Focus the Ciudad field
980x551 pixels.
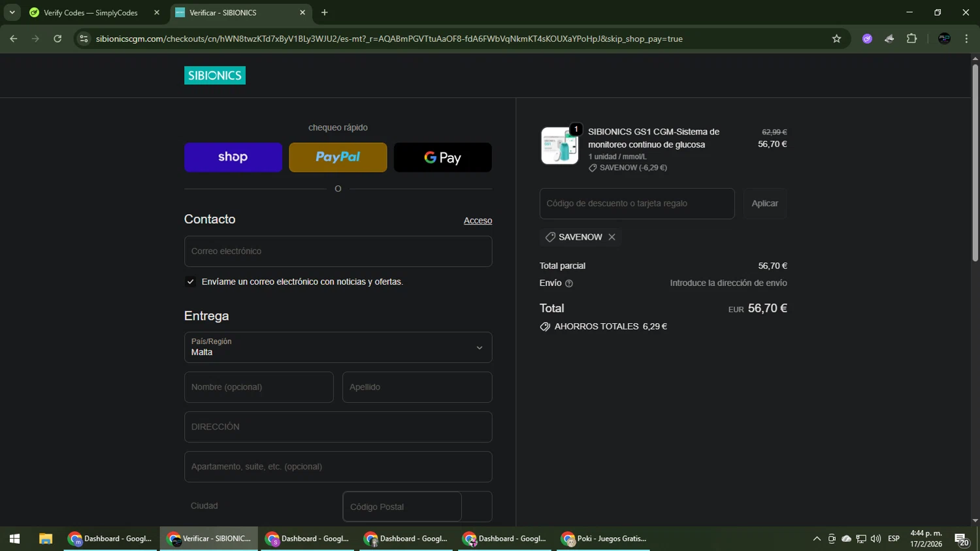click(259, 507)
